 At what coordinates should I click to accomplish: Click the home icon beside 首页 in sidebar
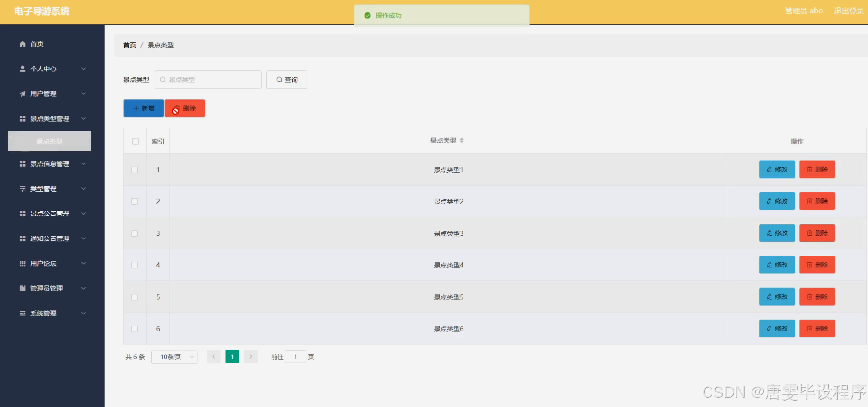(x=23, y=44)
